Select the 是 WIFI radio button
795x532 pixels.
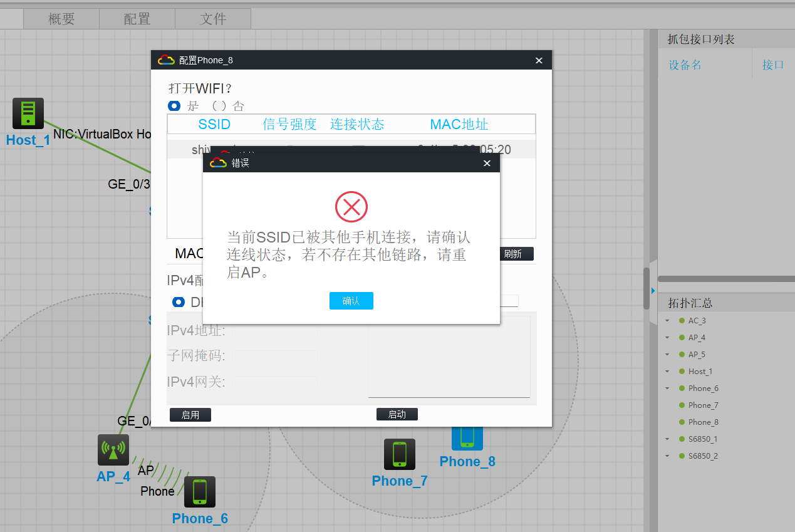pos(174,106)
